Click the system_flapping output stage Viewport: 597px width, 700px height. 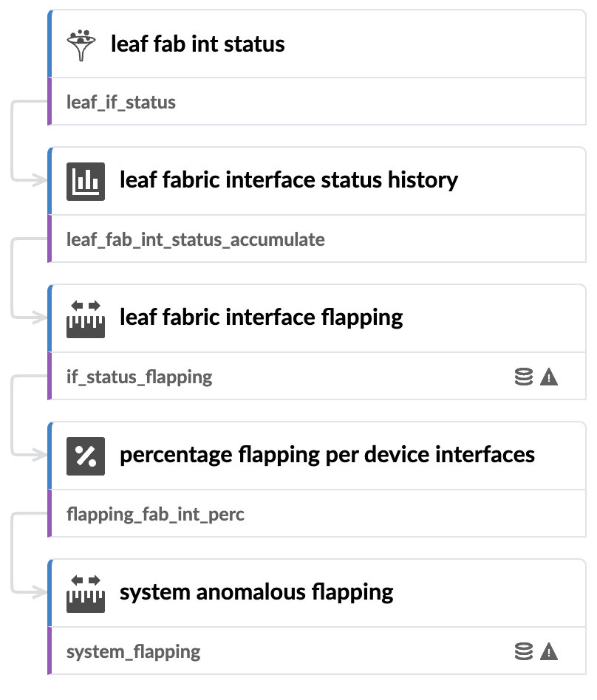(133, 652)
